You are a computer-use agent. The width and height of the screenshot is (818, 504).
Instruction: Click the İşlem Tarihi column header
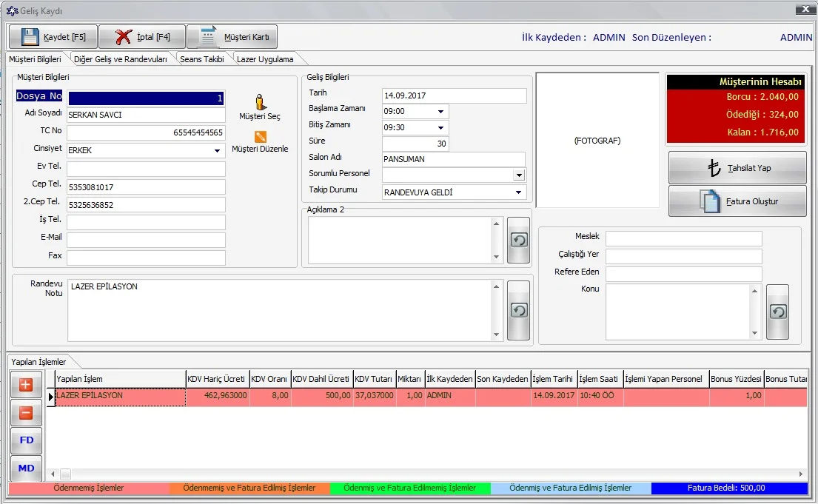pyautogui.click(x=554, y=380)
